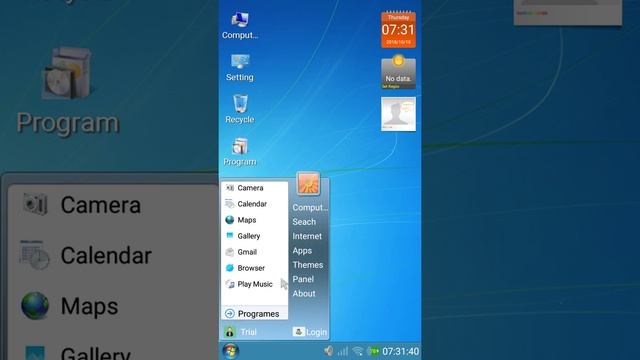Select Panel in the start menu
The width and height of the screenshot is (640, 360).
point(303,279)
